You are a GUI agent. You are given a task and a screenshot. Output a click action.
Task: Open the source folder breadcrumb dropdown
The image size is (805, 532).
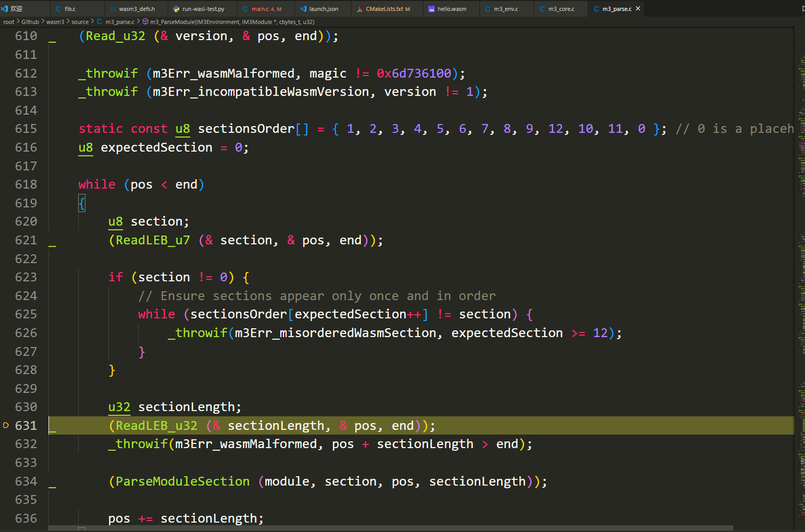click(x=80, y=22)
